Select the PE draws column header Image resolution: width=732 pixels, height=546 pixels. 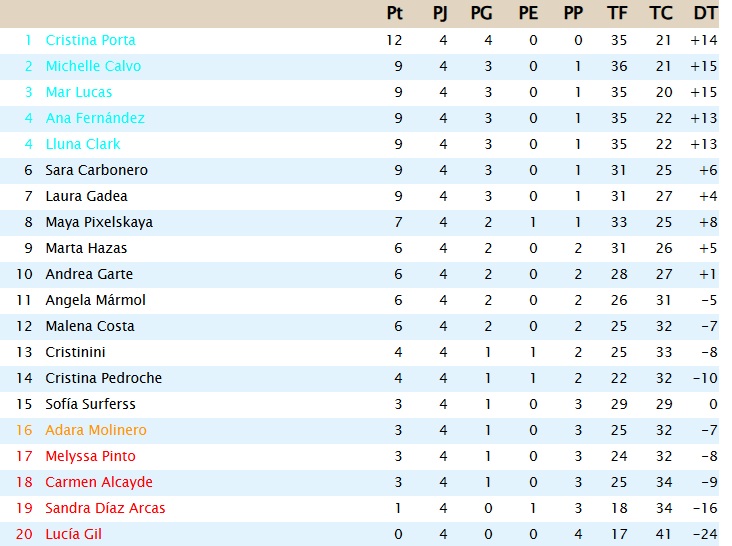528,13
